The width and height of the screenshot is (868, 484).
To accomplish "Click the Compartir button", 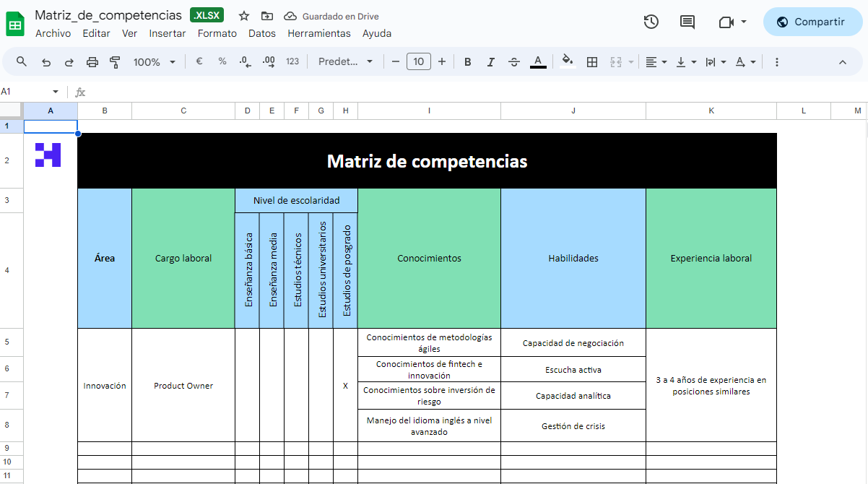I will click(x=812, y=22).
